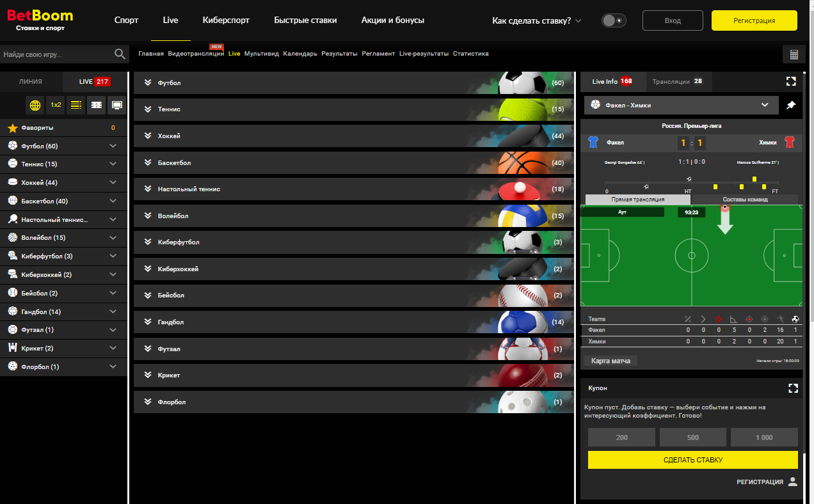Image resolution: width=814 pixels, height=504 pixels.
Task: Expand the Купон panel fullscreen icon
Action: click(x=794, y=388)
